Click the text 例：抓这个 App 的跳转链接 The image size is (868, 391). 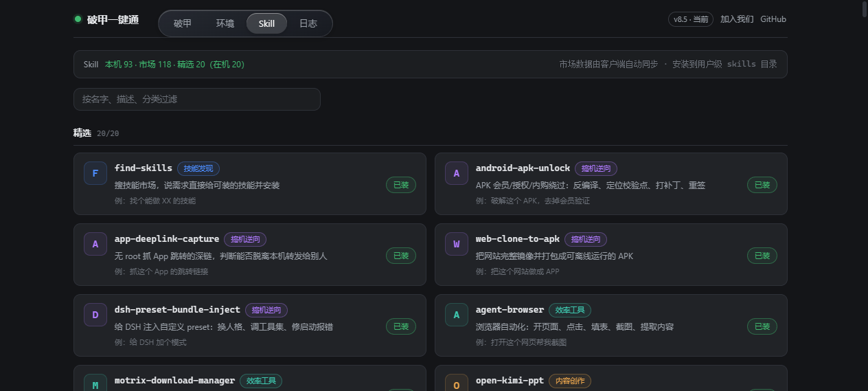(x=161, y=271)
